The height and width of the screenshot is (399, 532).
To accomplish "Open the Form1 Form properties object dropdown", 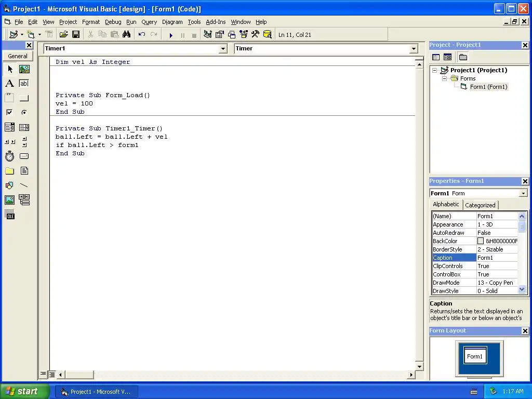I will pos(523,193).
